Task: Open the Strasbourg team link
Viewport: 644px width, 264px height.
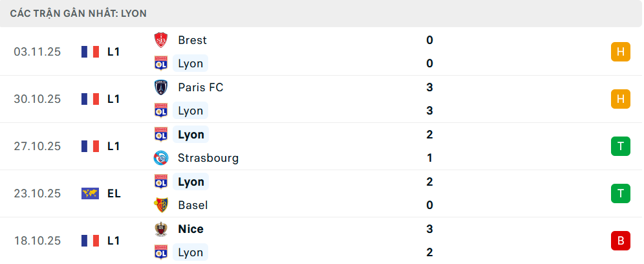Action: pyautogui.click(x=208, y=158)
